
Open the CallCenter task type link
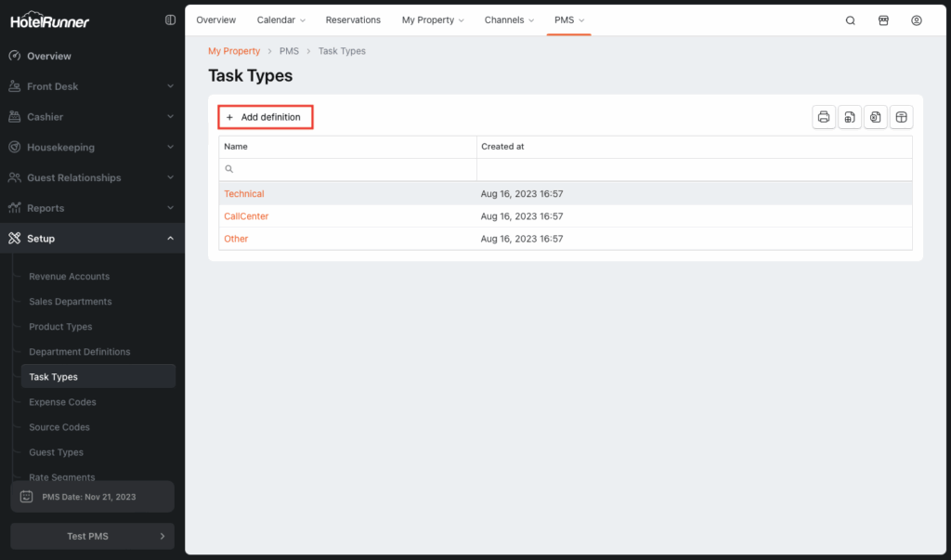[246, 216]
